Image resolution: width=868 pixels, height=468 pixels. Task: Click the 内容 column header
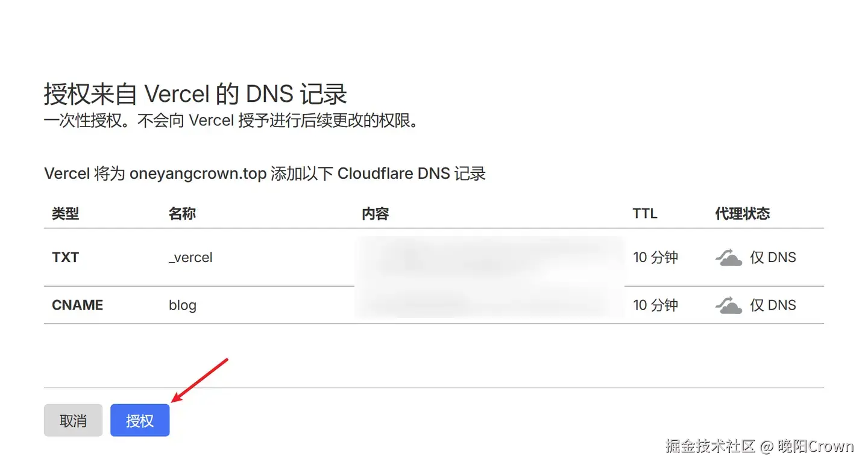(375, 214)
